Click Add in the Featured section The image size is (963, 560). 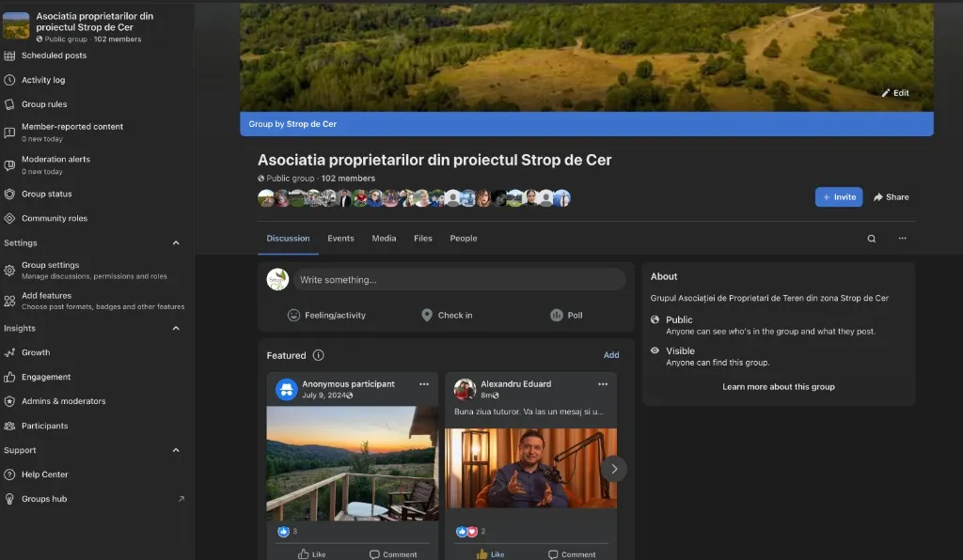[x=611, y=355]
